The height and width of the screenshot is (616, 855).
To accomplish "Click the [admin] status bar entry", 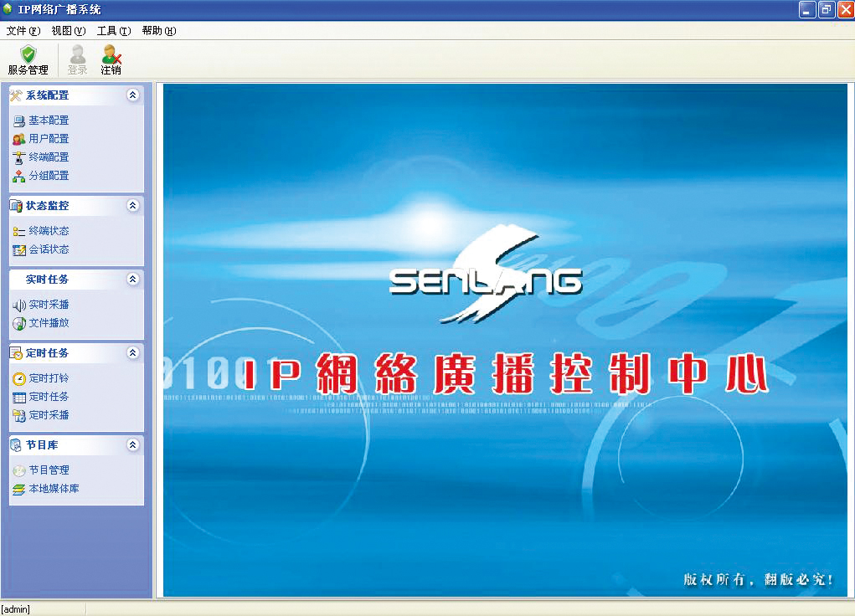I will 16,609.
